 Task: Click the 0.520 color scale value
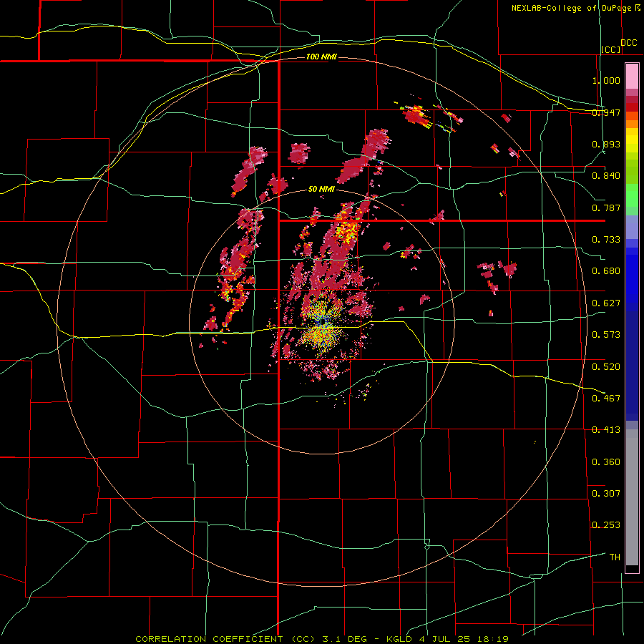click(x=606, y=367)
